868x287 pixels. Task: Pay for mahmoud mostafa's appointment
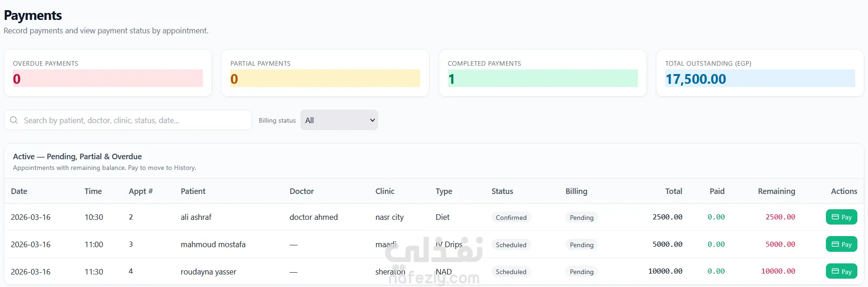click(x=841, y=244)
